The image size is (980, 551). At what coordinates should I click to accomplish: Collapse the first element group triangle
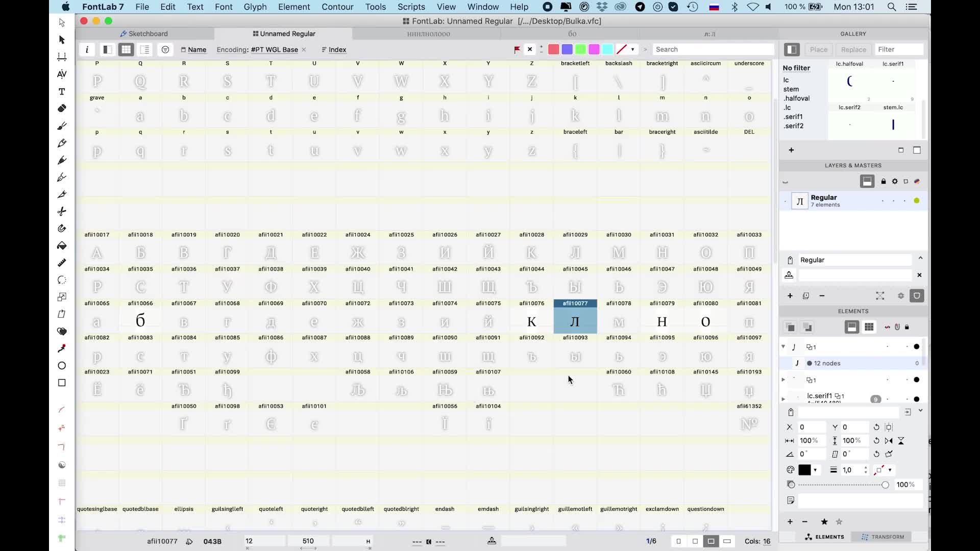[783, 347]
